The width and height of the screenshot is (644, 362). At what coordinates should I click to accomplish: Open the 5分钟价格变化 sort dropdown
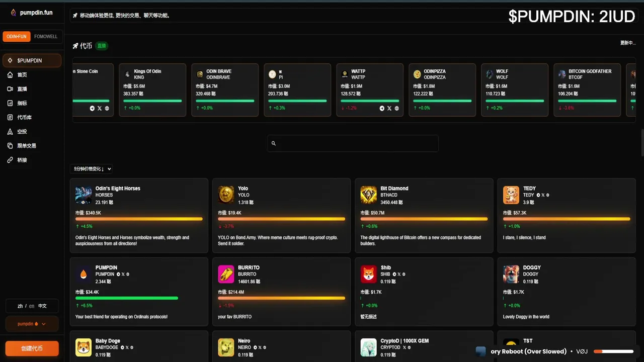[92, 169]
